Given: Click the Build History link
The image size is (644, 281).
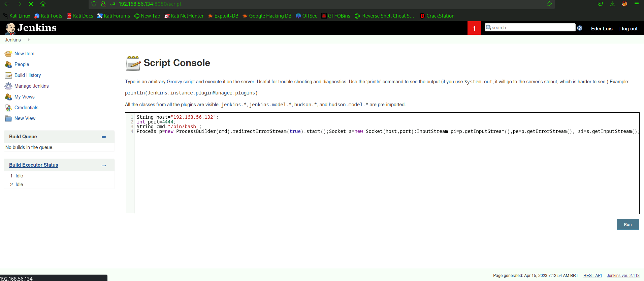Looking at the screenshot, I should click(28, 75).
